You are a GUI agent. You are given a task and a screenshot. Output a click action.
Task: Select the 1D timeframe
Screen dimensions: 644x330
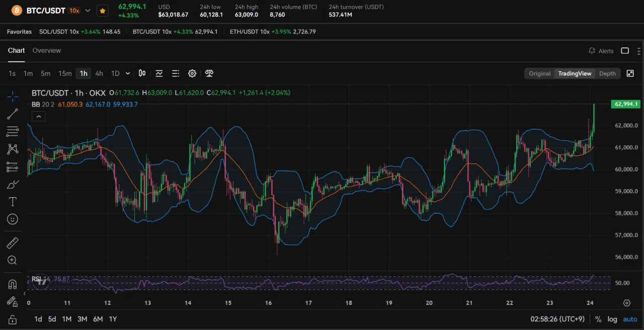pyautogui.click(x=115, y=73)
